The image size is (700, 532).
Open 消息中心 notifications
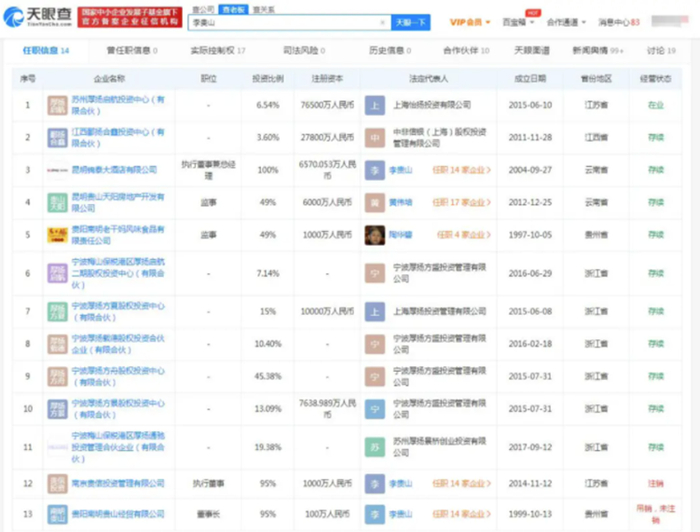[618, 21]
